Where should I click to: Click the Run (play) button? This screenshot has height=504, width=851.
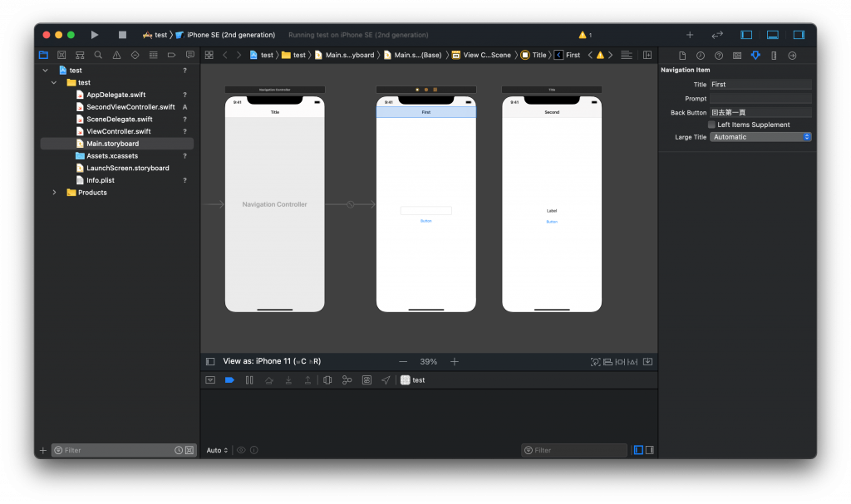pyautogui.click(x=95, y=35)
